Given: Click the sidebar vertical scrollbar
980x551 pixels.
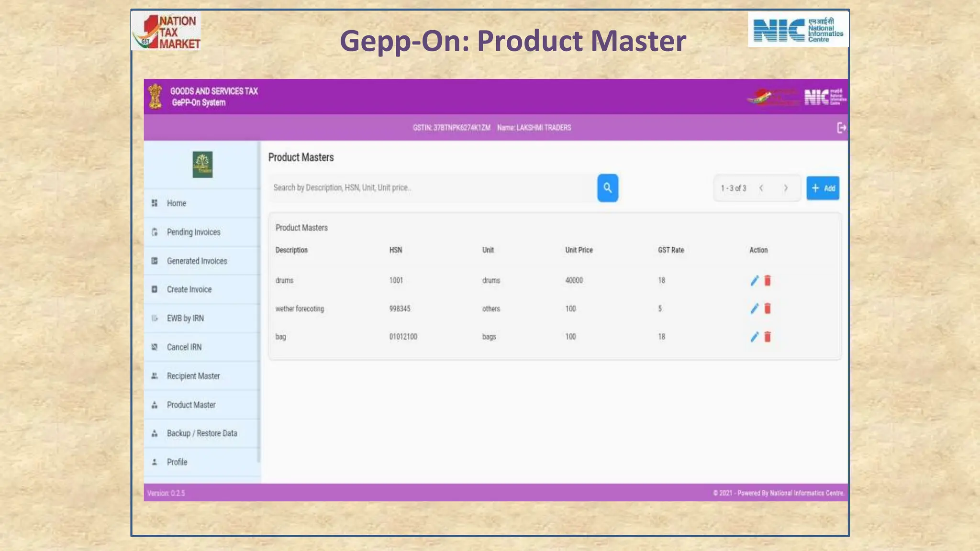Looking at the screenshot, I should (259, 302).
